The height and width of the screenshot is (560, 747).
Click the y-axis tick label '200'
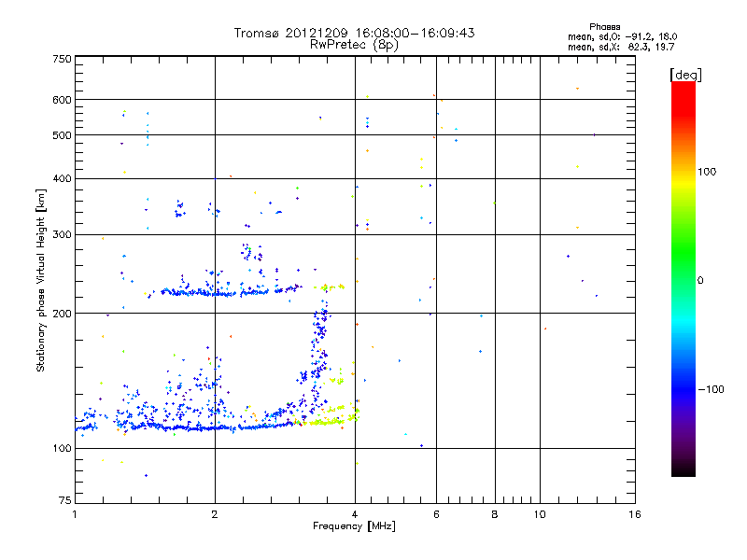click(x=62, y=314)
